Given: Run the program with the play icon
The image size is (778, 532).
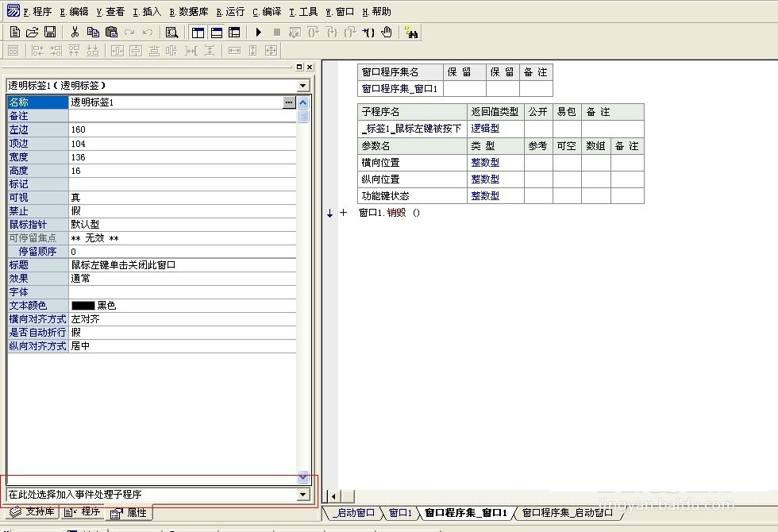Looking at the screenshot, I should (x=258, y=33).
